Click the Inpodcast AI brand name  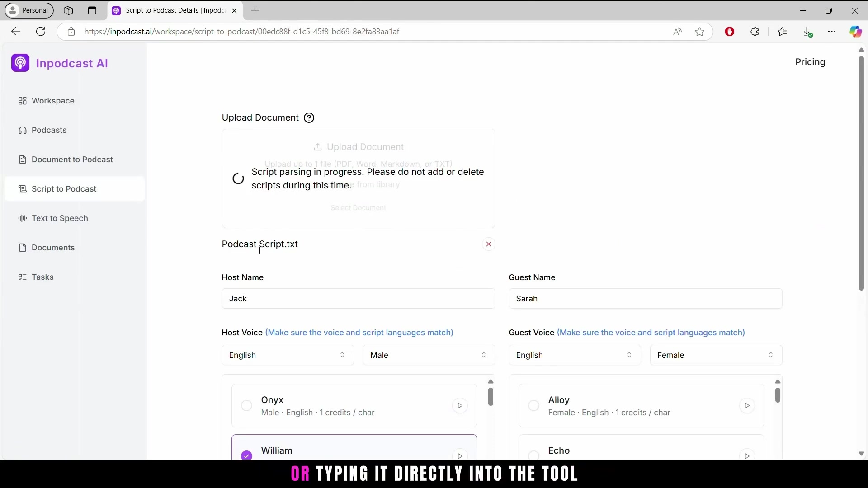(72, 63)
